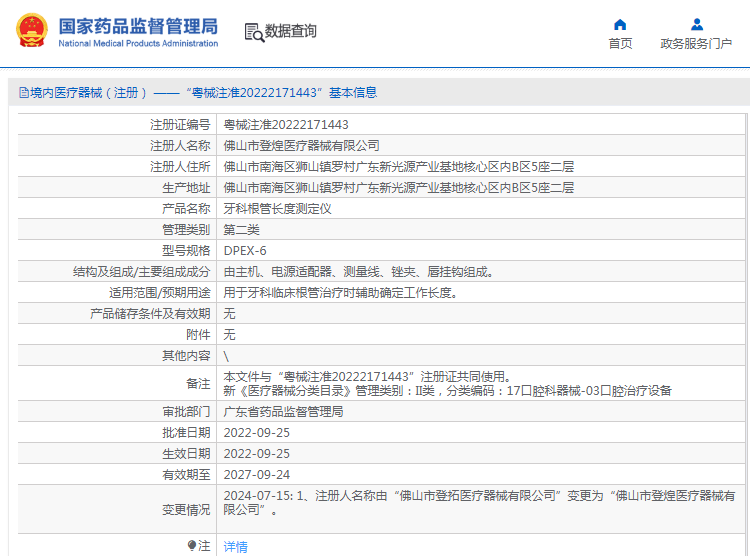Click the 产品名称 row label
750x556 pixels.
(186, 209)
